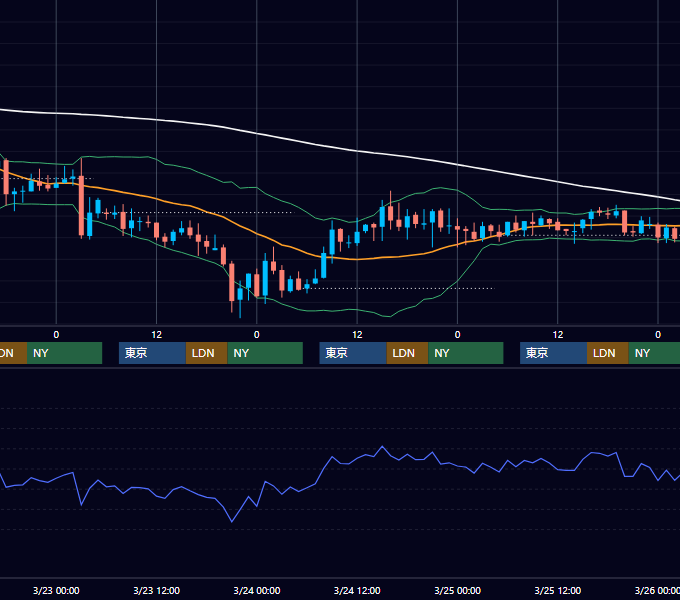Click the NY session block following 3/23 LDN
The image size is (680, 600).
pos(265,353)
